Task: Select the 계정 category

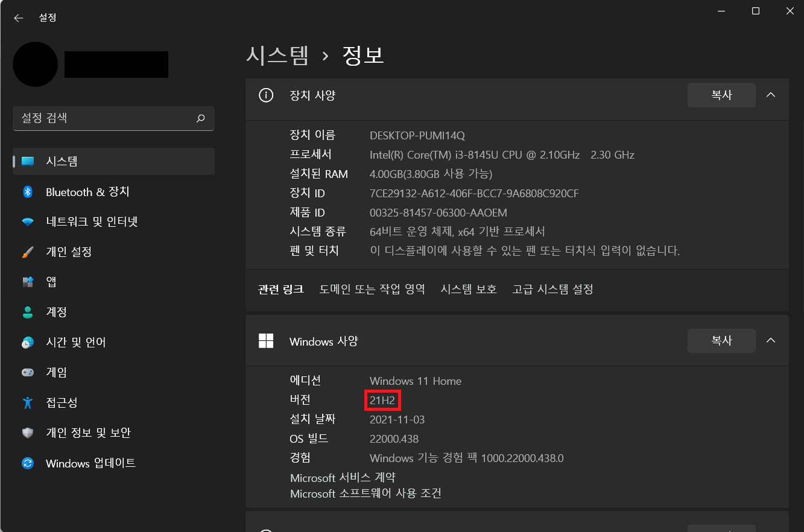Action: point(113,312)
